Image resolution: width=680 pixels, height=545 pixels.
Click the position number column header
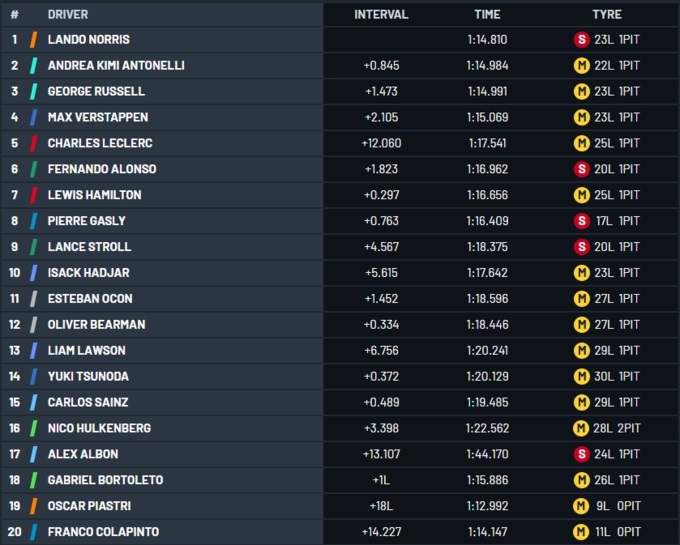click(x=15, y=15)
